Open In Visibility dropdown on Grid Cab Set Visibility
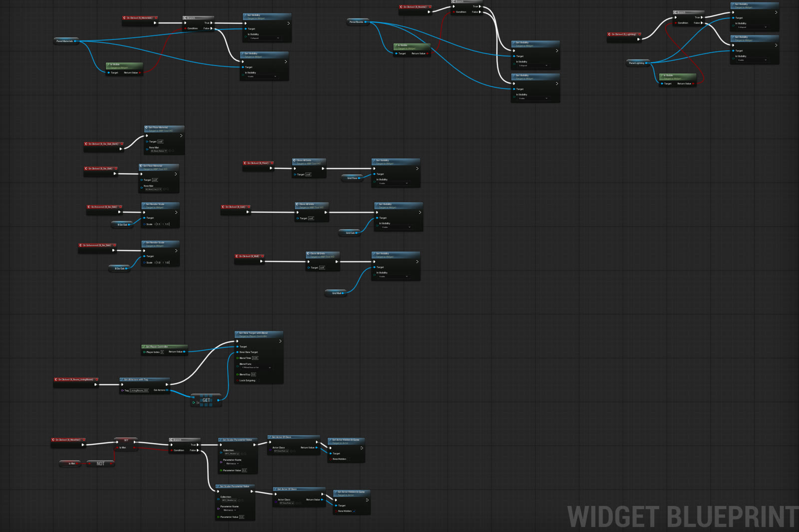 point(396,227)
